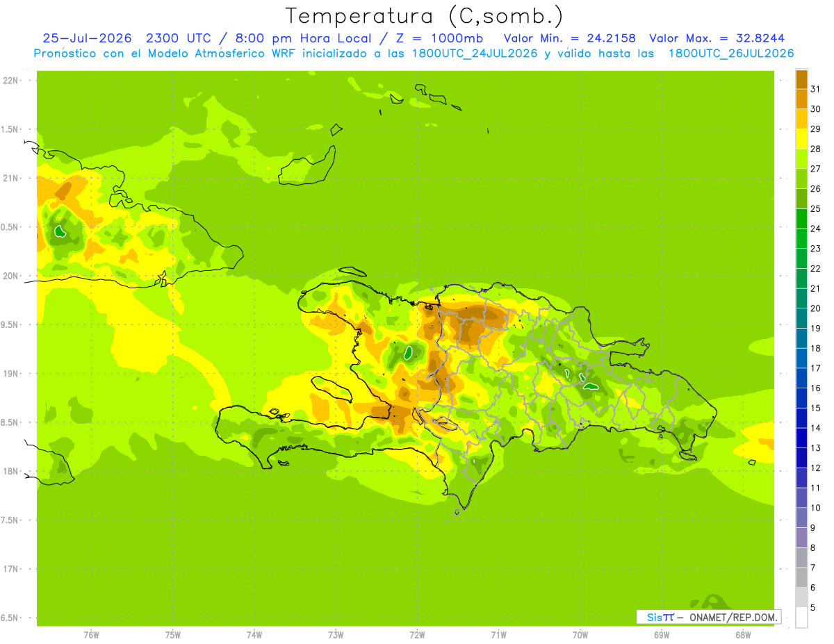
Task: Select the valid-until stamp 1800UTC_26JUL2026
Action: (x=731, y=53)
